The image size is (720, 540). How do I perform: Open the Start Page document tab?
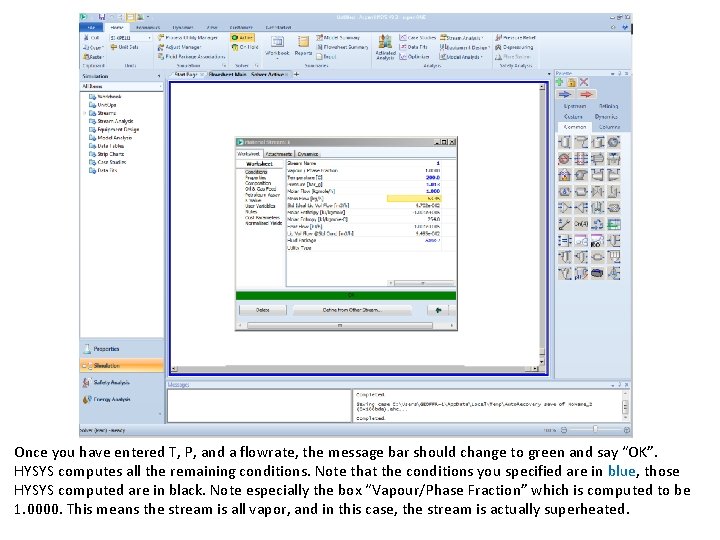tap(186, 74)
